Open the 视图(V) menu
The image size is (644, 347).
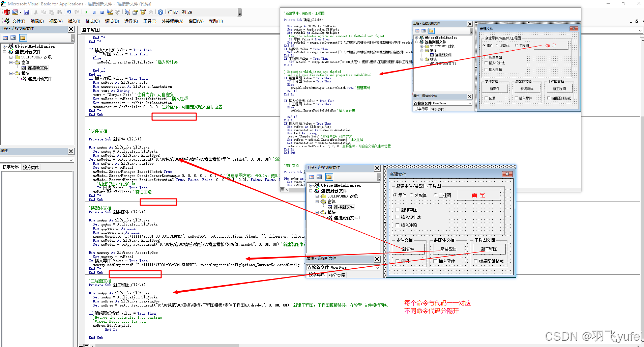pyautogui.click(x=56, y=21)
